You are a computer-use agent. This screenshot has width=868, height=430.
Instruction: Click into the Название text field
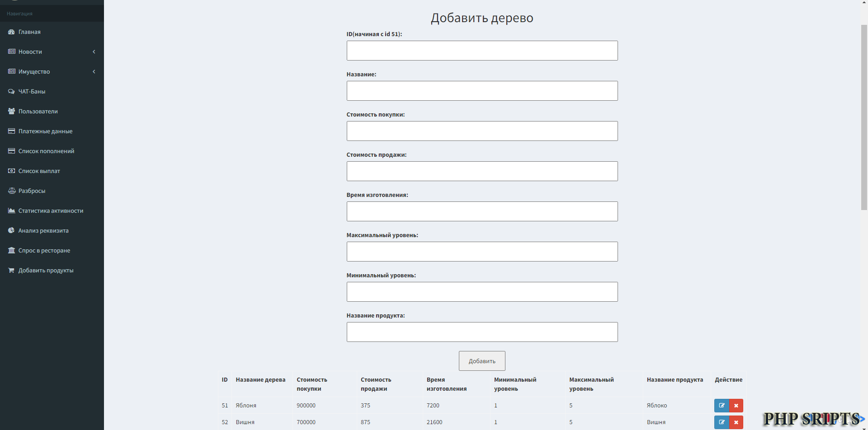(482, 91)
